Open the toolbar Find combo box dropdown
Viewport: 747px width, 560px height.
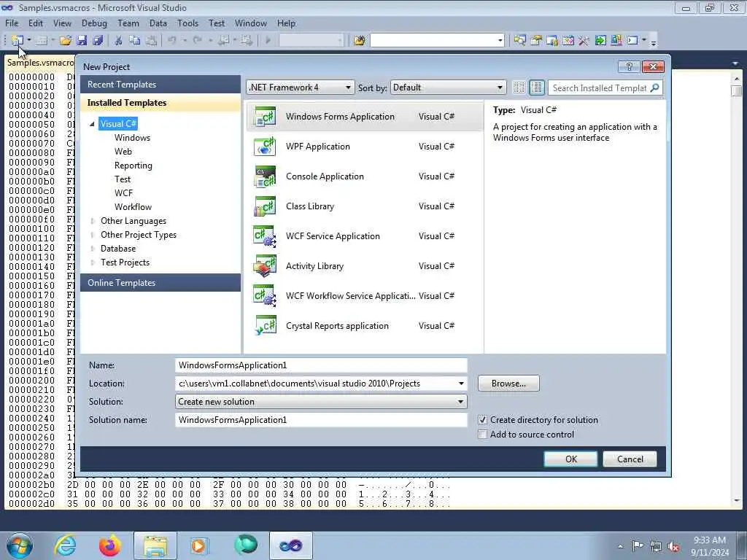coord(500,41)
